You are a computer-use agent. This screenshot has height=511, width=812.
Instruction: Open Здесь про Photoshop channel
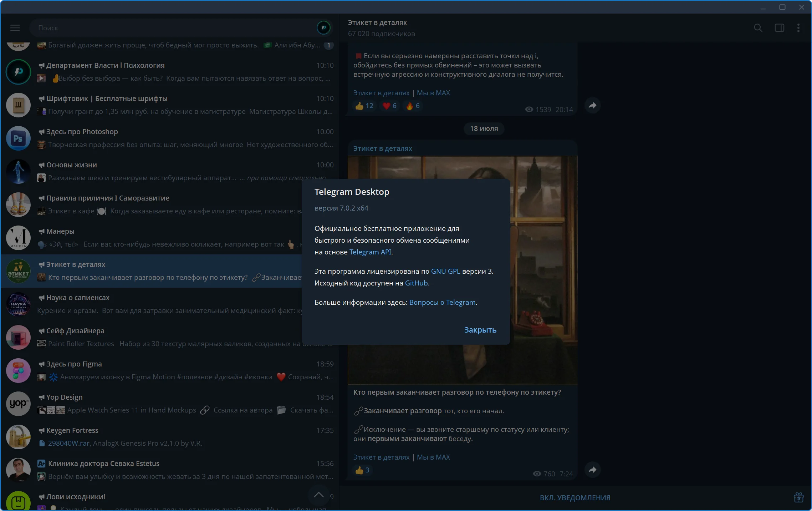click(170, 138)
